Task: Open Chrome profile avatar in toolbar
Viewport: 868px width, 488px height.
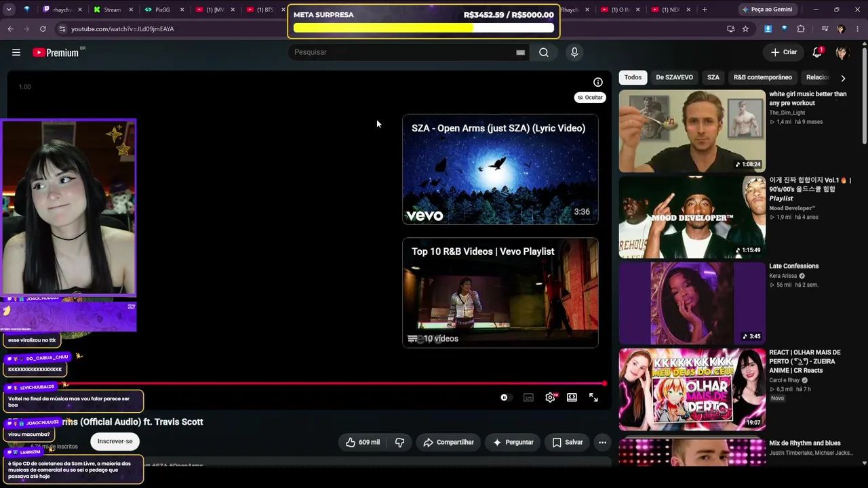Action: (841, 29)
